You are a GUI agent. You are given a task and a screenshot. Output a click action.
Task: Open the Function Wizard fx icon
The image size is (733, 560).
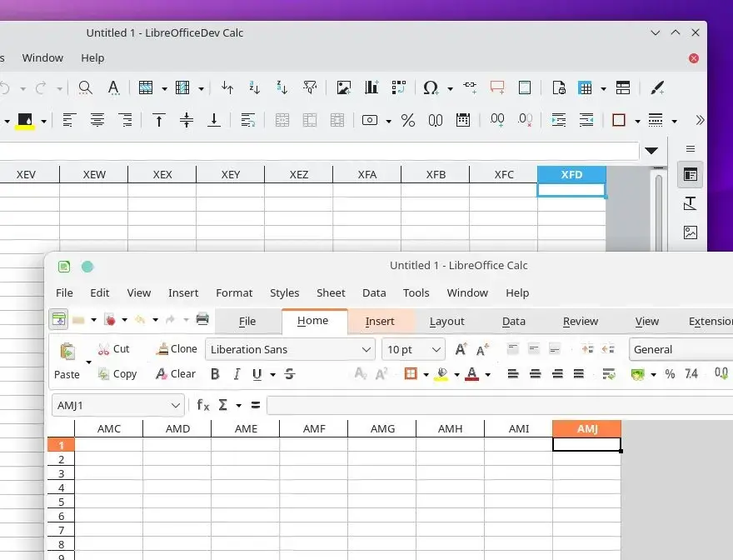click(x=202, y=405)
